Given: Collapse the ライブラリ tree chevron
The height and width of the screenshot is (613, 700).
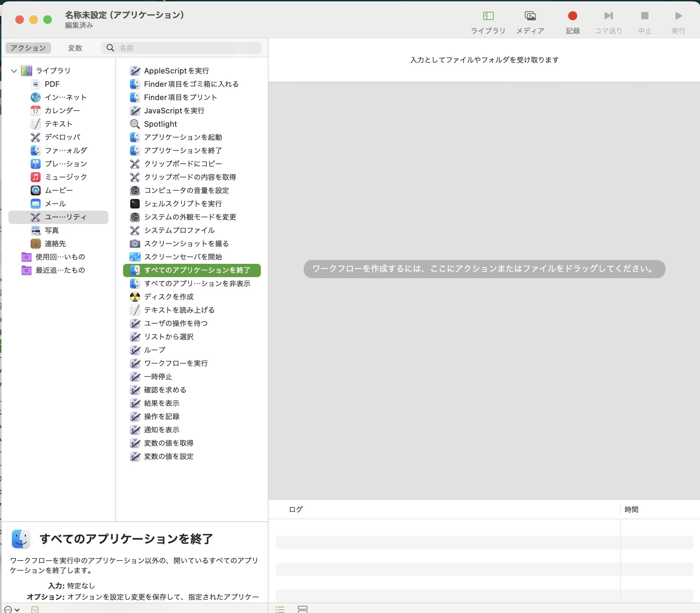Looking at the screenshot, I should point(14,71).
